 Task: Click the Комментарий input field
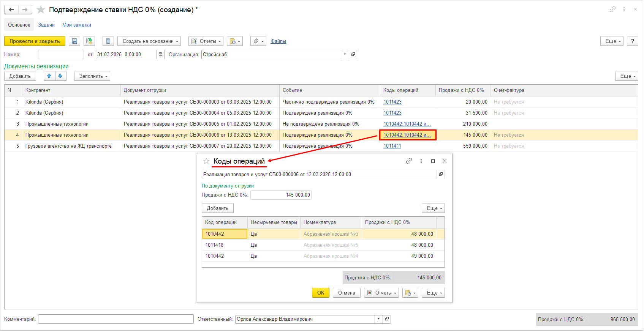[x=116, y=319]
